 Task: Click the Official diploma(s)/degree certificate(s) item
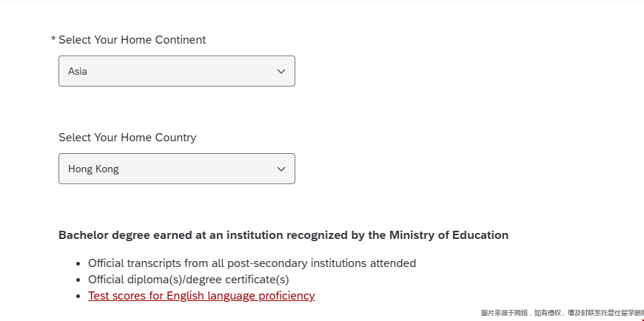coord(188,280)
